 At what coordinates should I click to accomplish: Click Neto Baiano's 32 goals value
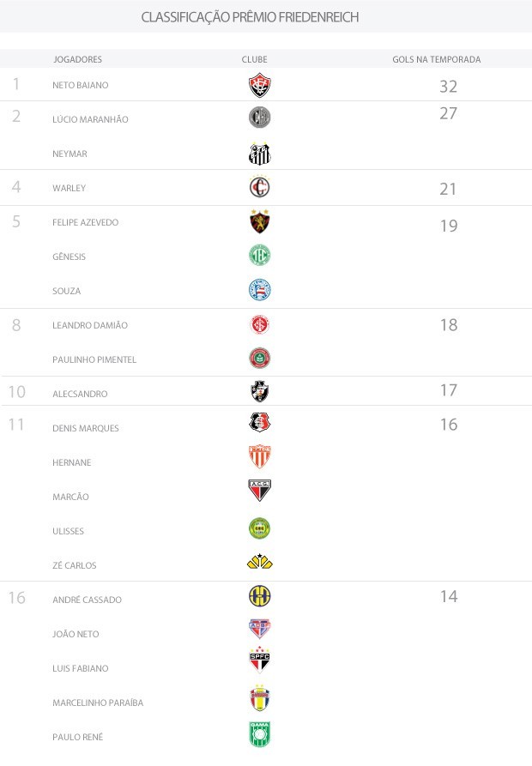pyautogui.click(x=448, y=87)
